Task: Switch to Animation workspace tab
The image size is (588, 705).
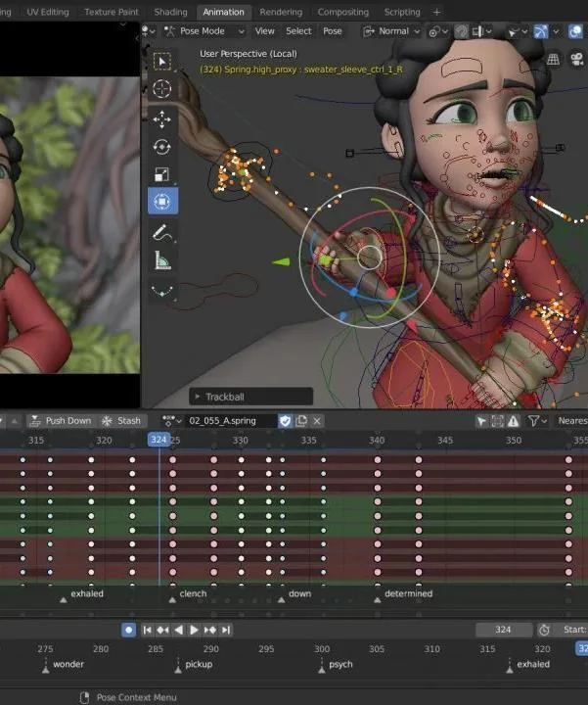Action: (x=223, y=12)
